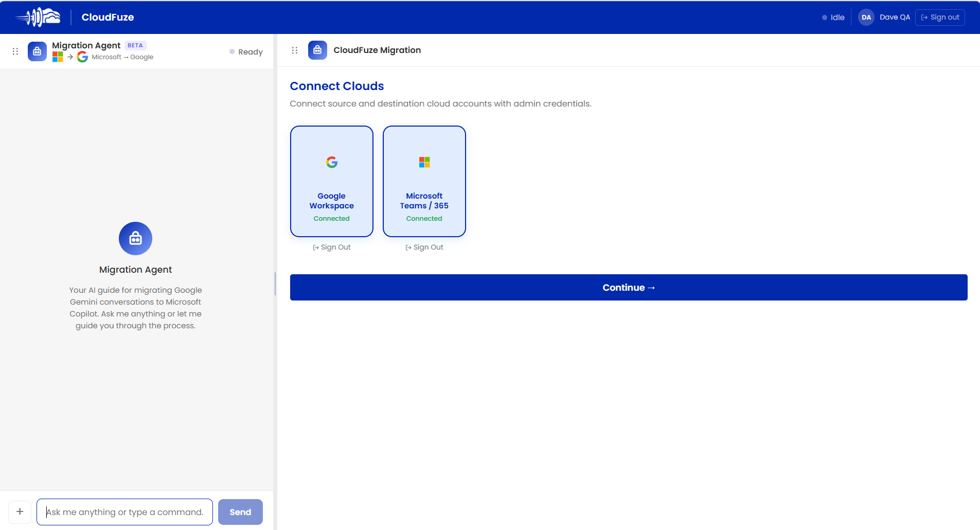Click the Google icon on Workspace card
Image resolution: width=980 pixels, height=530 pixels.
pyautogui.click(x=332, y=162)
